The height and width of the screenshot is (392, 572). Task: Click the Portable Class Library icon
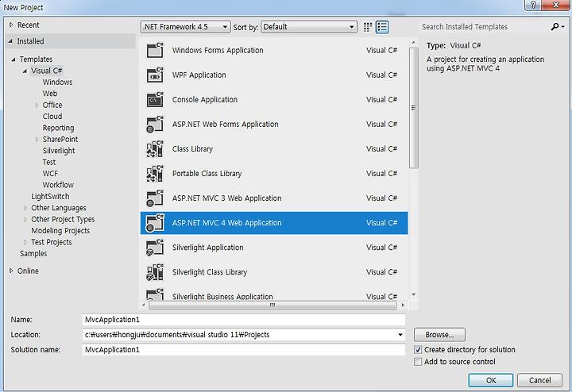(155, 174)
